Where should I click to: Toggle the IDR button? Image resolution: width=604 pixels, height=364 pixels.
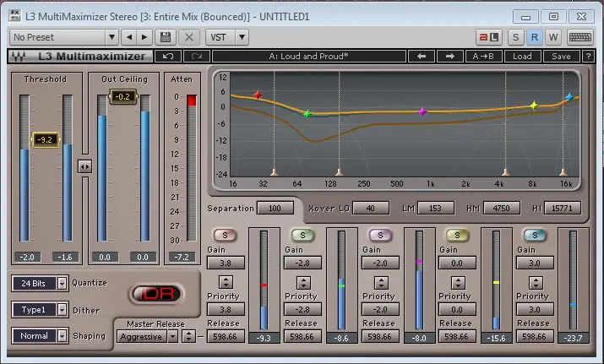pyautogui.click(x=156, y=294)
